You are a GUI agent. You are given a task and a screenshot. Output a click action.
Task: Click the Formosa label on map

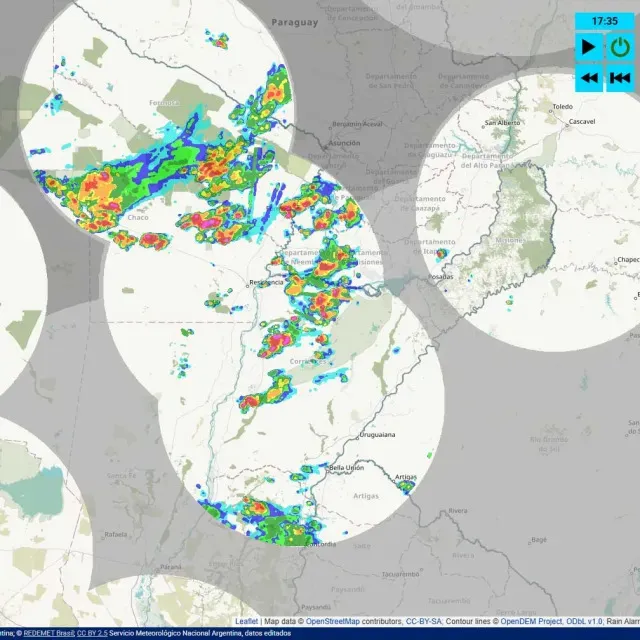164,103
